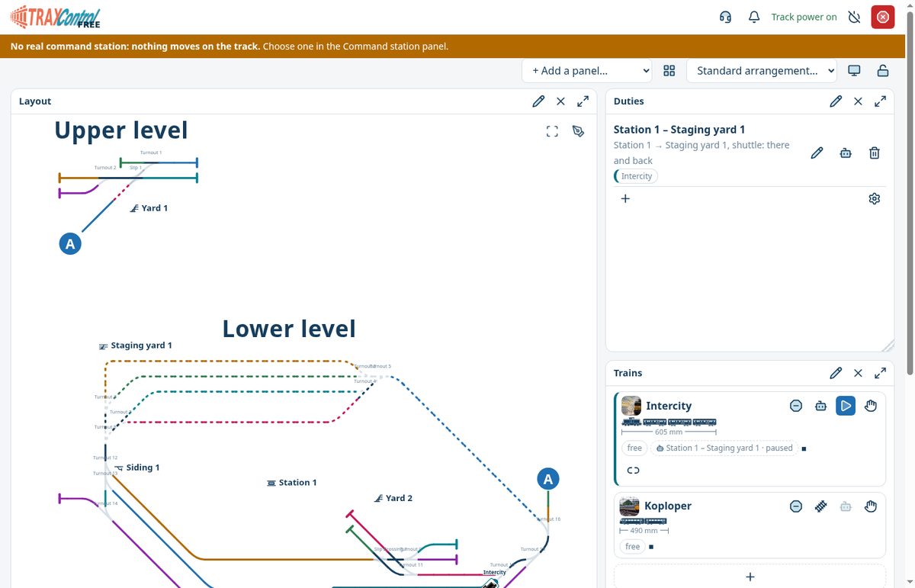
Task: Add a new duty with plus button
Action: (x=625, y=199)
